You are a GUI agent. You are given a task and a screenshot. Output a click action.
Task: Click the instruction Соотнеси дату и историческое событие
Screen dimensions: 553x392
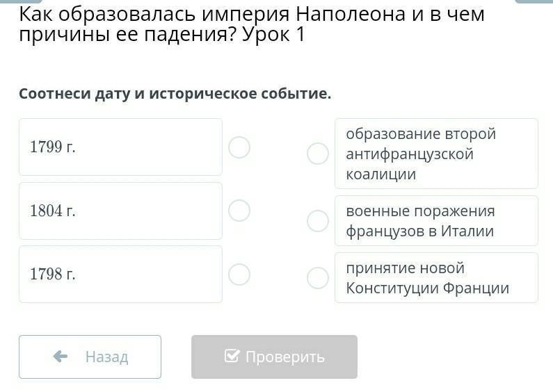175,94
